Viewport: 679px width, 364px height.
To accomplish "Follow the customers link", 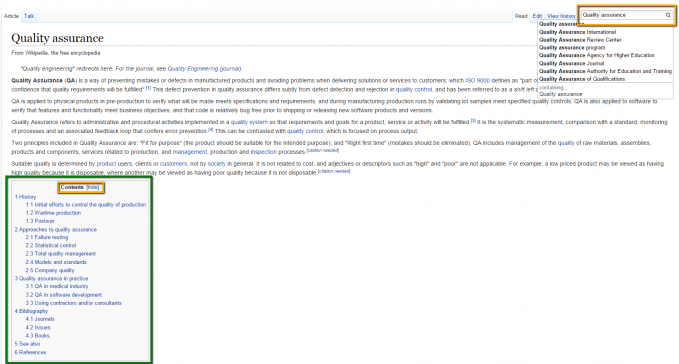I will point(173,164).
